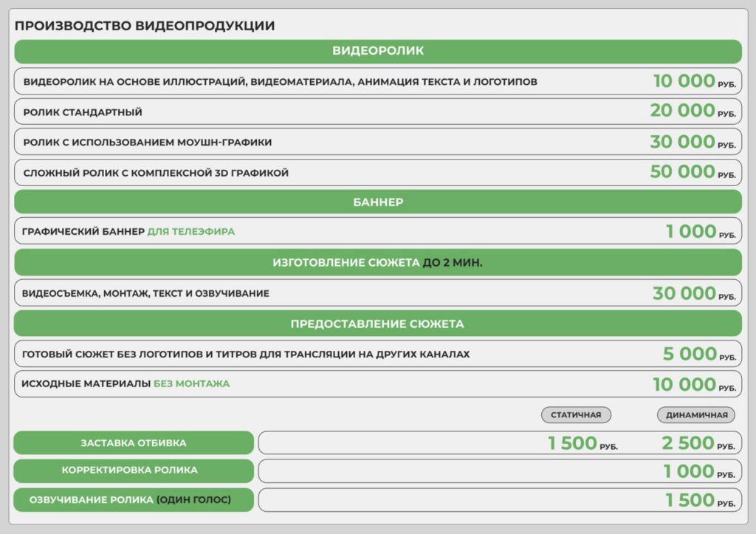Click the ПРЕДОСТАВЛЕНИЕ СЮЖЕТА section header
The image size is (756, 534).
(x=377, y=324)
